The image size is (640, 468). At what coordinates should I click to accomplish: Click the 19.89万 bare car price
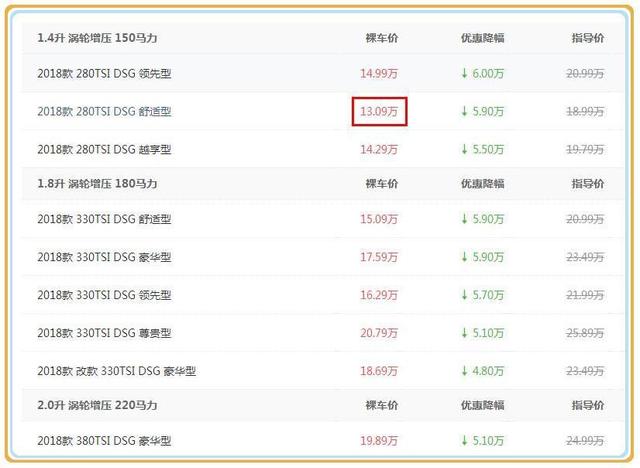[x=379, y=441]
